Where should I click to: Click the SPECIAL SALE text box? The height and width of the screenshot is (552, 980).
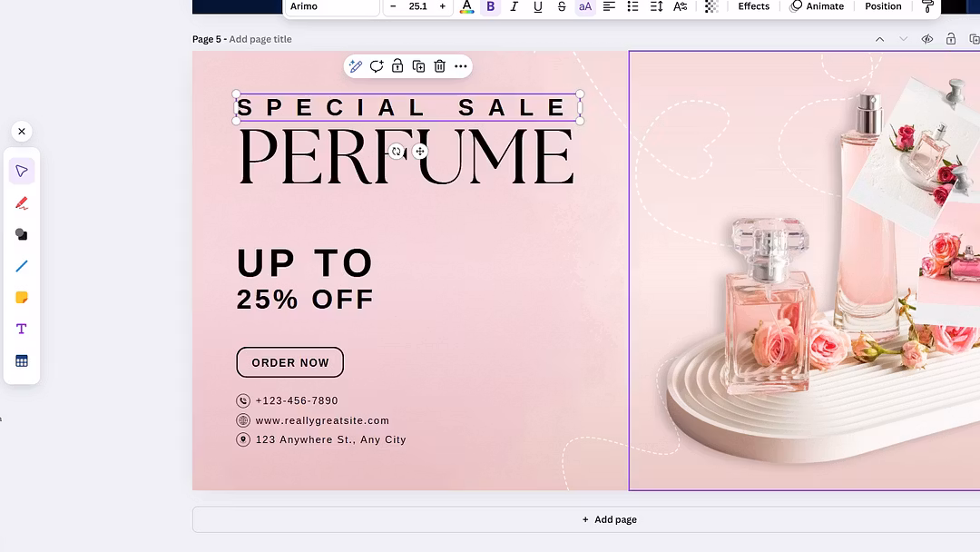coord(408,107)
